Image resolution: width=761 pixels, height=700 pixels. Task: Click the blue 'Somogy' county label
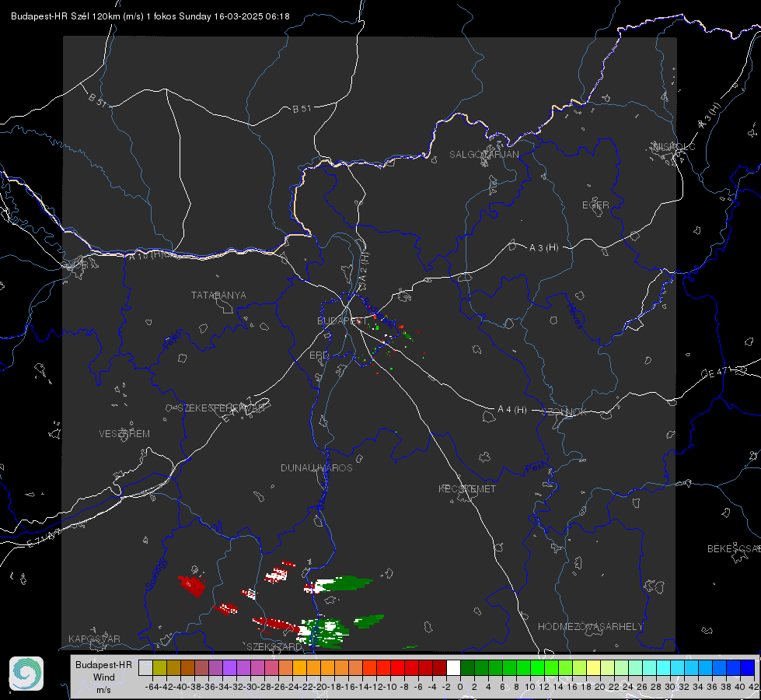(156, 574)
